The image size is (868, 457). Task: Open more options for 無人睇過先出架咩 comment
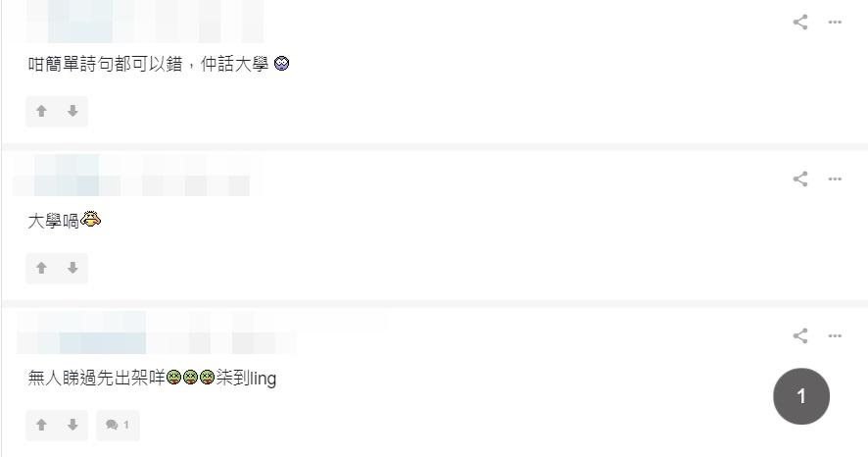point(835,335)
